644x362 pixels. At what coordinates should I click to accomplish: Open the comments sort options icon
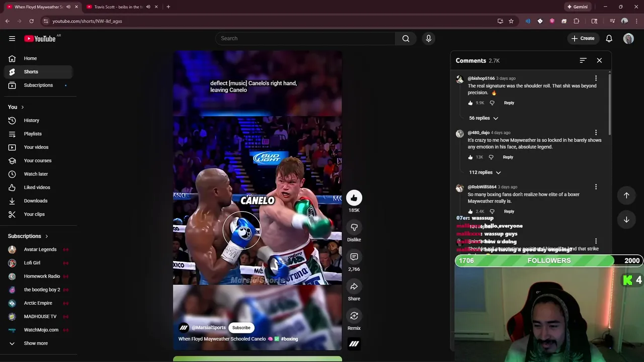point(583,60)
